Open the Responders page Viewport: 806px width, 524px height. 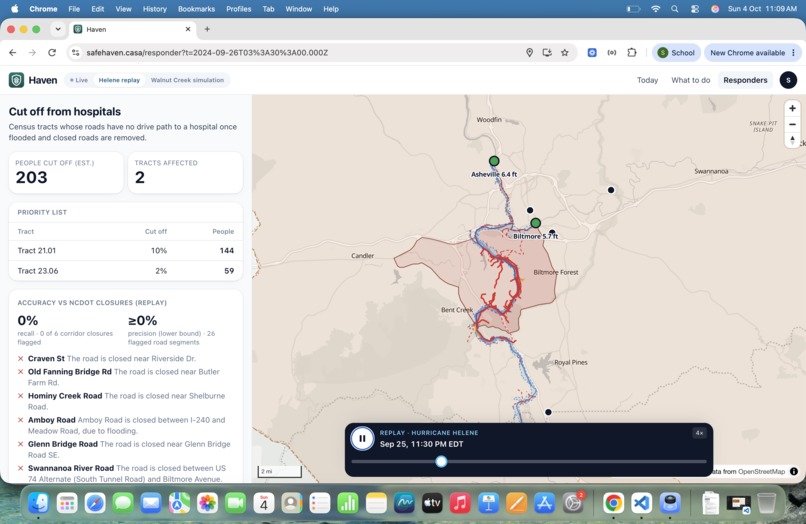(x=745, y=80)
